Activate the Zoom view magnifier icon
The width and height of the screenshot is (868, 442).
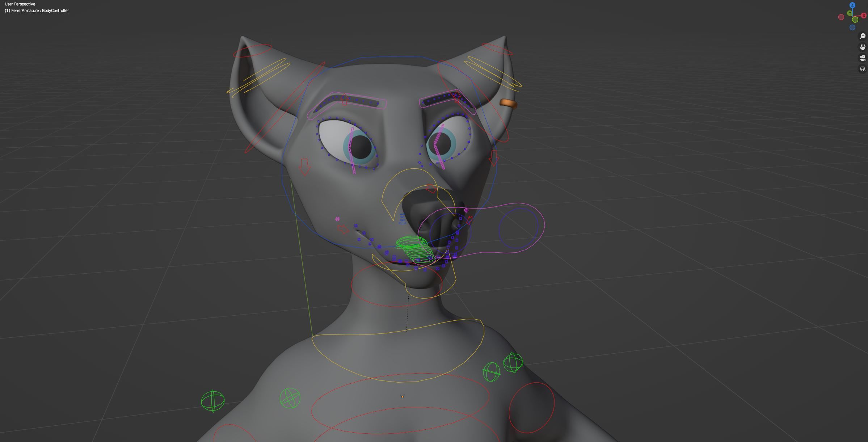862,36
